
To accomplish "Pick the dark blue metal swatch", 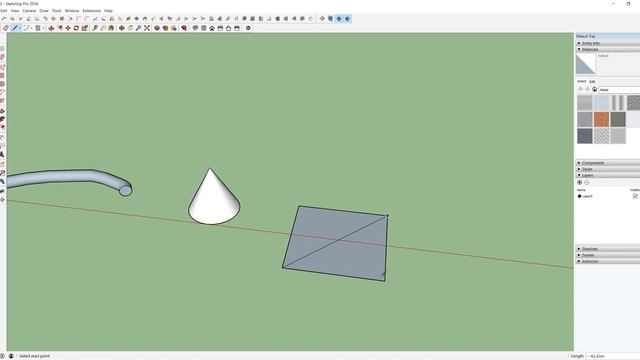I will 584,136.
